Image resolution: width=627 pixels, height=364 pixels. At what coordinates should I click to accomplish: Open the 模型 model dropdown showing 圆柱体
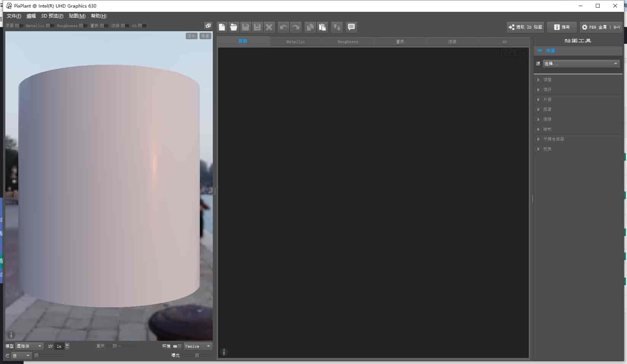tap(29, 346)
